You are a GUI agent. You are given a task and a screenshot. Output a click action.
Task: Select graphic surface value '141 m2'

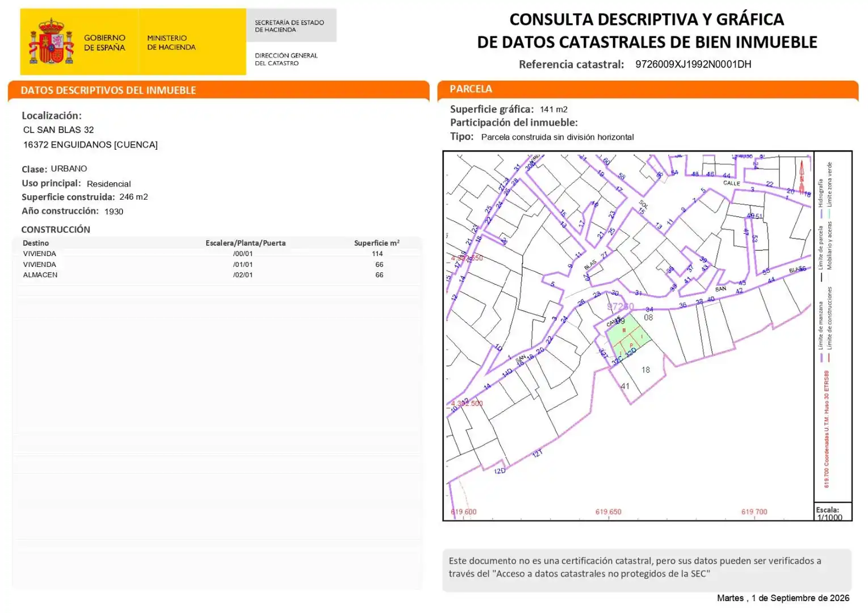click(553, 109)
